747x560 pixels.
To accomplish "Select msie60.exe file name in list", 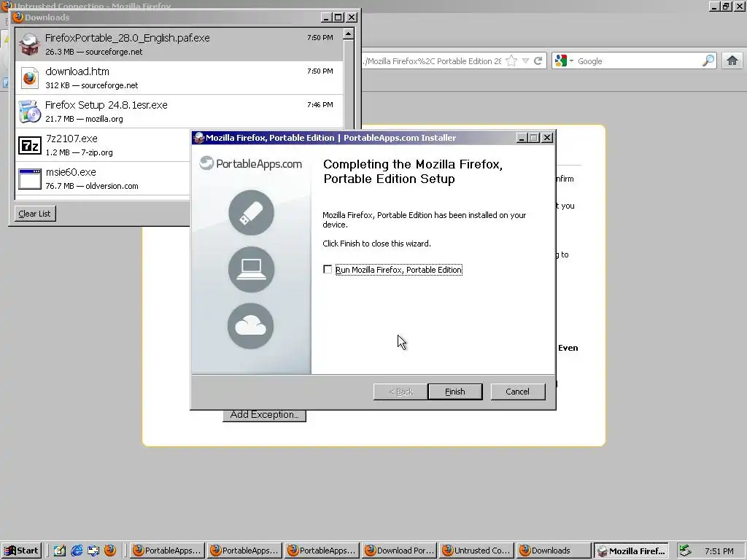I will pos(71,172).
